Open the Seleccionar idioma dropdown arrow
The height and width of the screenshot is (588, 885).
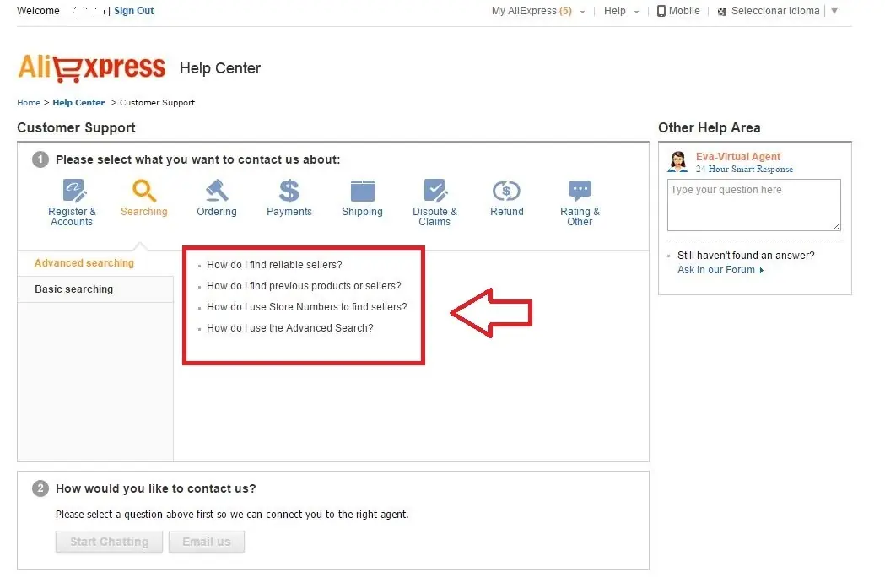[x=834, y=11]
